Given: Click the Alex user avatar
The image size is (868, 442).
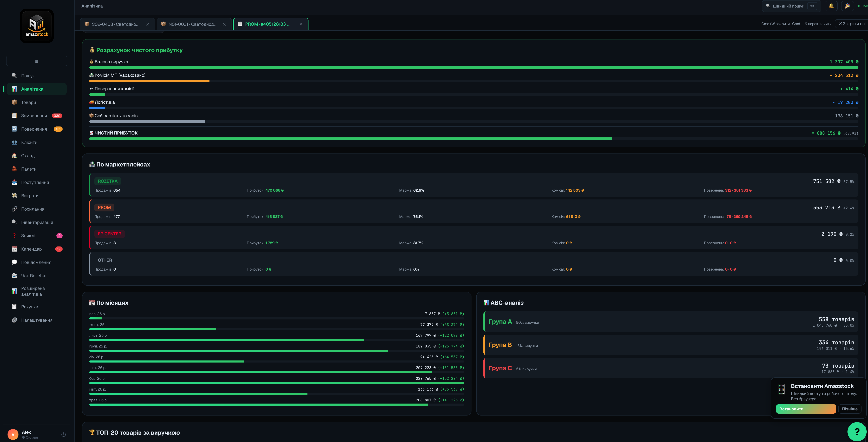Looking at the screenshot, I should click(13, 435).
